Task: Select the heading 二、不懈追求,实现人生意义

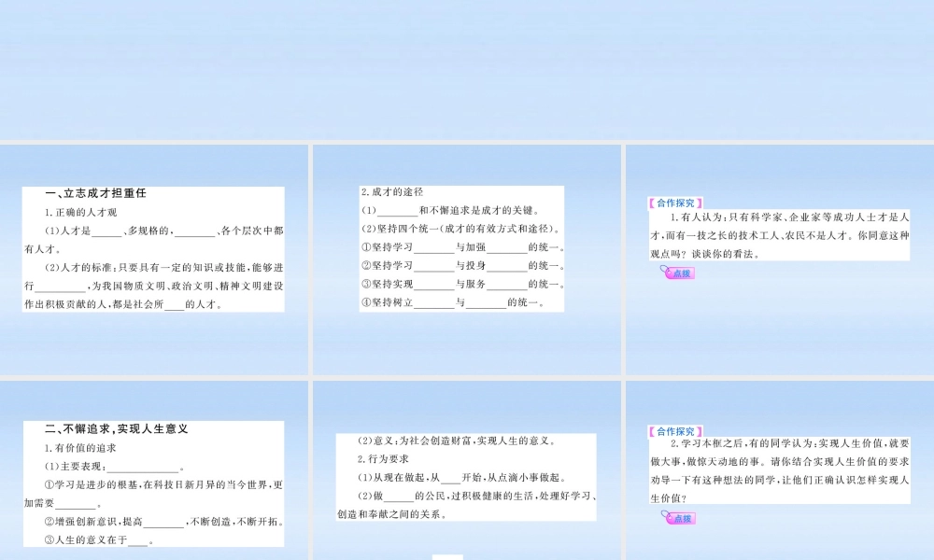Action: (x=117, y=429)
